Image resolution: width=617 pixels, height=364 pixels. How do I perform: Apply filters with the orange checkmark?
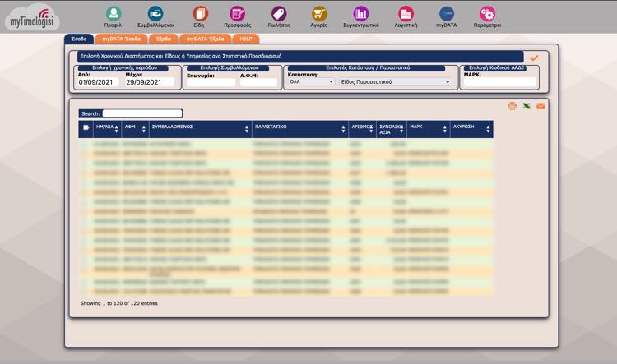coord(534,58)
